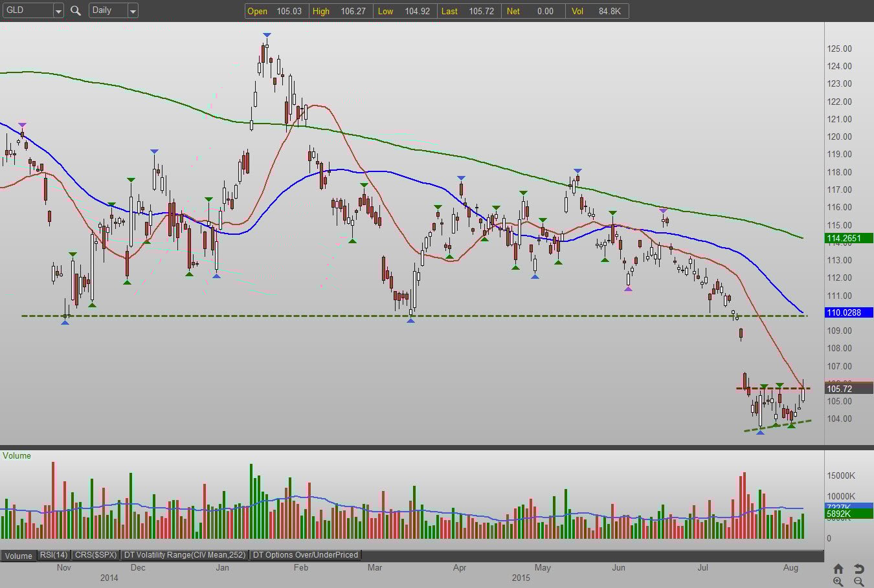Select the CRS($SPX) tab
Screen dimensions: 874x588
click(x=96, y=555)
